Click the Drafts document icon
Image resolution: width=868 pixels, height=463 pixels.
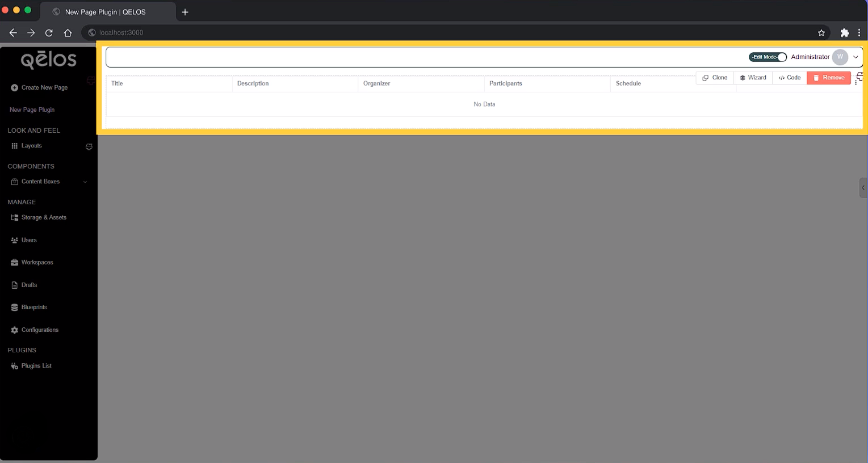point(15,285)
